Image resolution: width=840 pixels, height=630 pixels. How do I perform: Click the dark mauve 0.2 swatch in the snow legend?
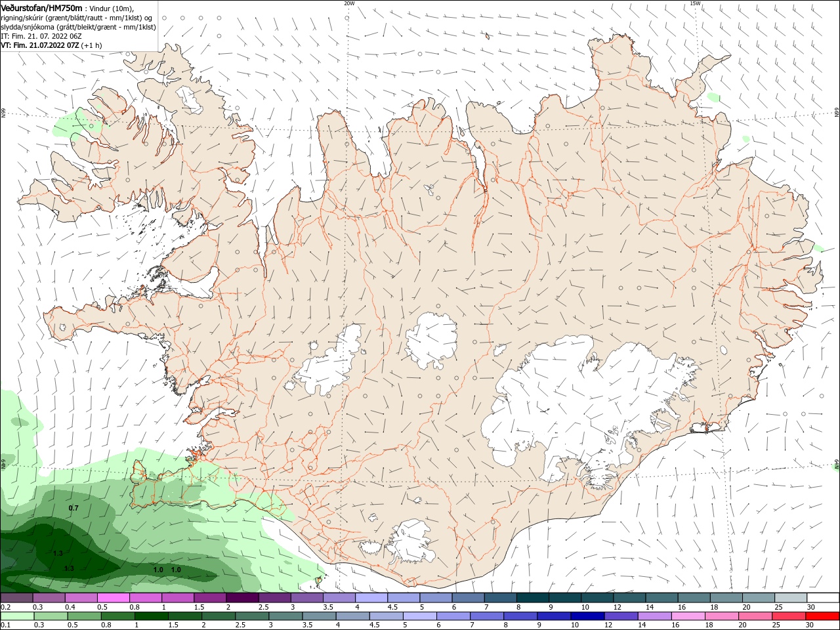pyautogui.click(x=17, y=598)
